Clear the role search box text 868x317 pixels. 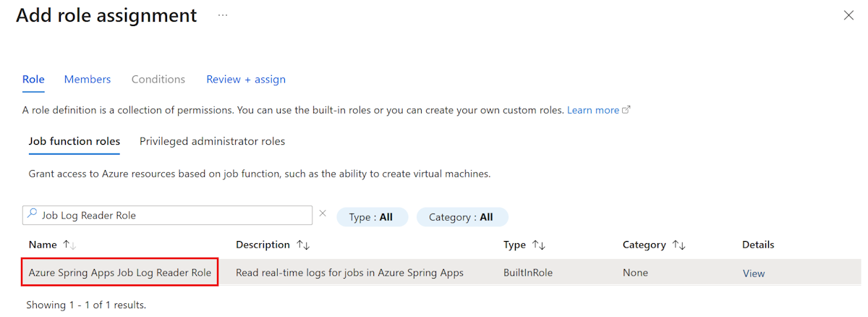[323, 214]
